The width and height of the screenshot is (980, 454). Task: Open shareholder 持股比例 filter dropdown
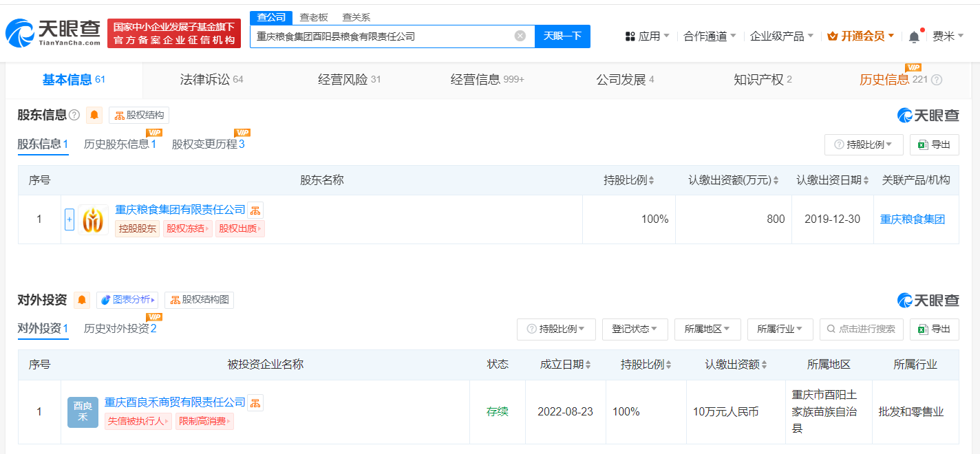click(864, 144)
